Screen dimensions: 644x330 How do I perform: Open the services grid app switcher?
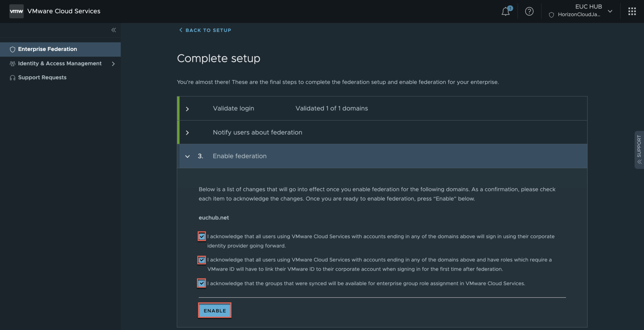(632, 11)
